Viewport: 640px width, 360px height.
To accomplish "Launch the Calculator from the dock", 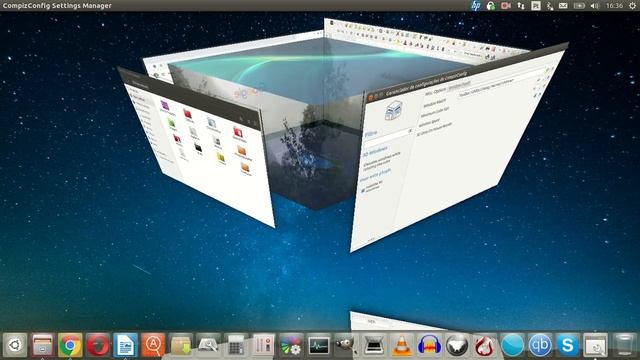I will (236, 345).
